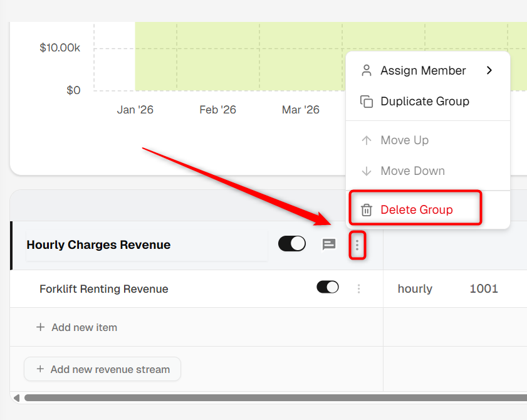Click the Mar '26 axis label
This screenshot has width=527, height=420.
(300, 110)
